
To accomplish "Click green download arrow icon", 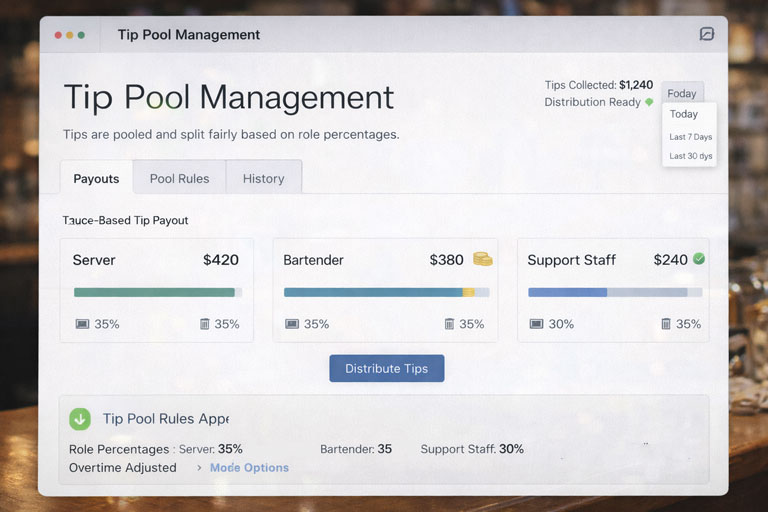I will point(80,419).
